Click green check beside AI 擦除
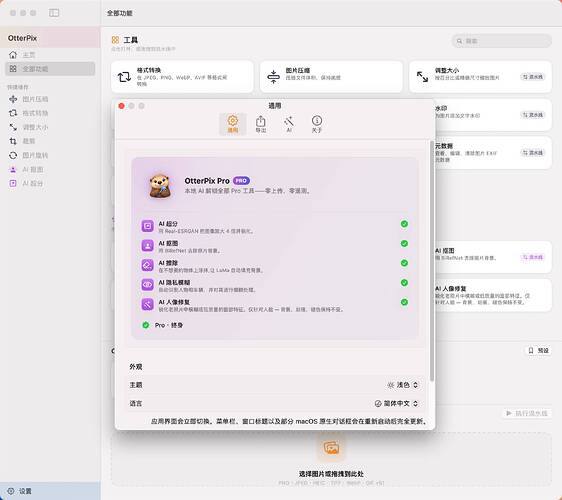 point(404,263)
